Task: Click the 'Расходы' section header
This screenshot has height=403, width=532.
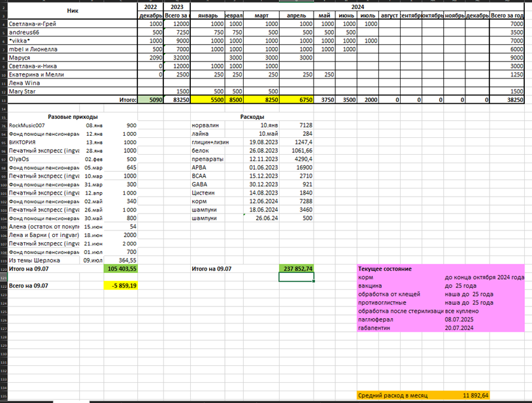Action: point(252,116)
